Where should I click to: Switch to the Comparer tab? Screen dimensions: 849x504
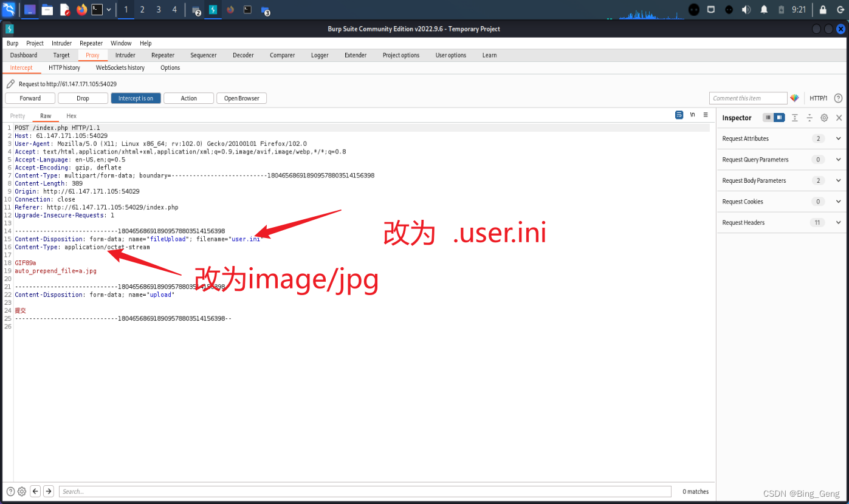click(283, 55)
